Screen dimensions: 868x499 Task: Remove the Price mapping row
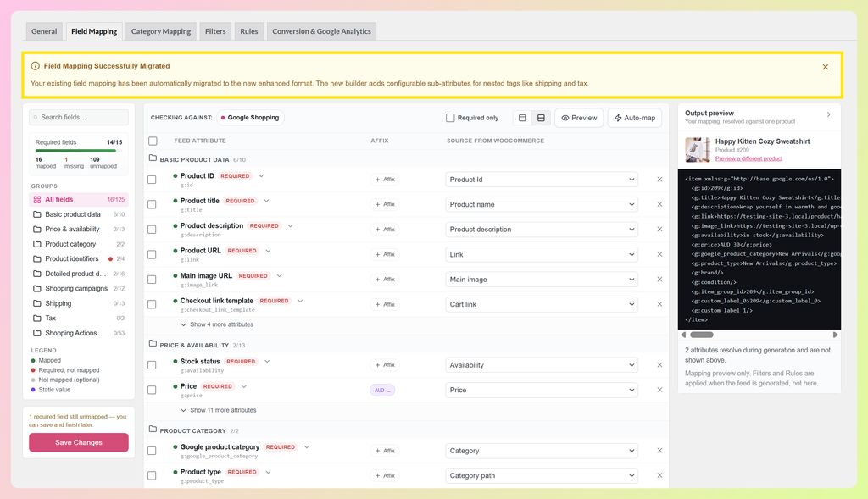(659, 390)
